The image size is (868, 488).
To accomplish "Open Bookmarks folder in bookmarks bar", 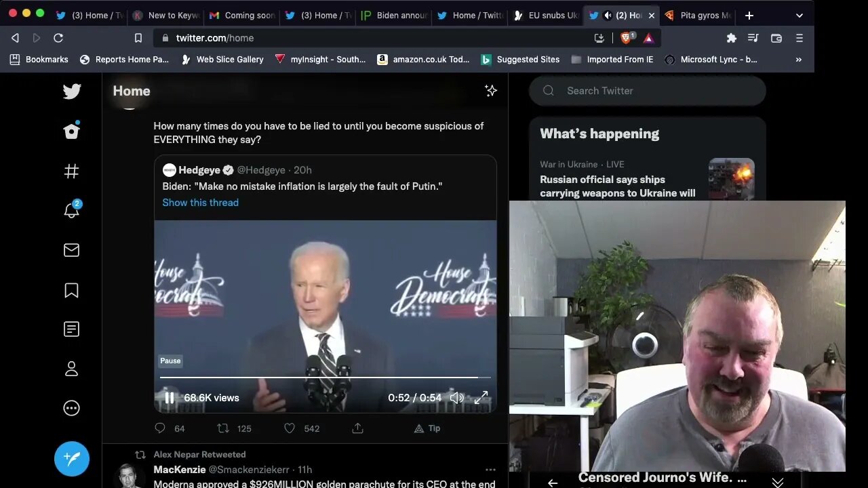I will pyautogui.click(x=39, y=60).
